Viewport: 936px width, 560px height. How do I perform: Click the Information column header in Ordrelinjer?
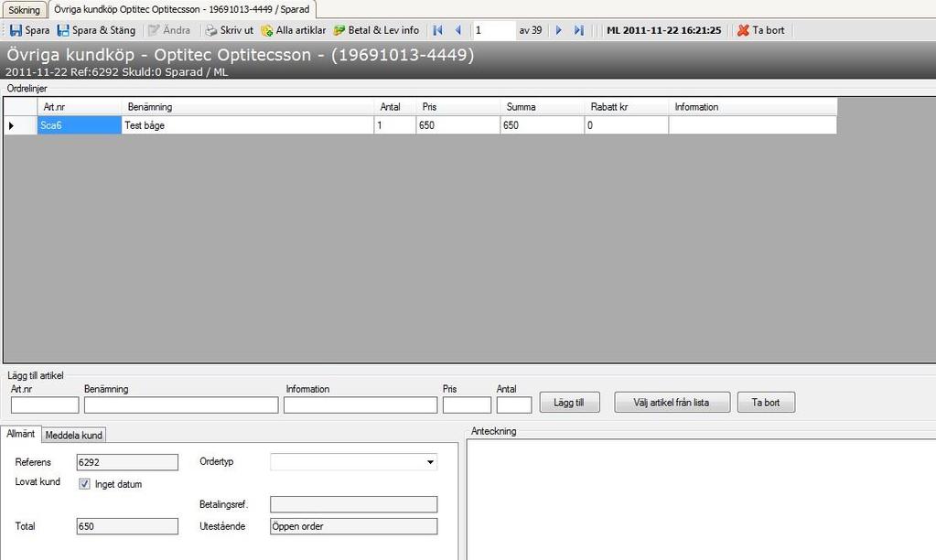click(x=753, y=107)
